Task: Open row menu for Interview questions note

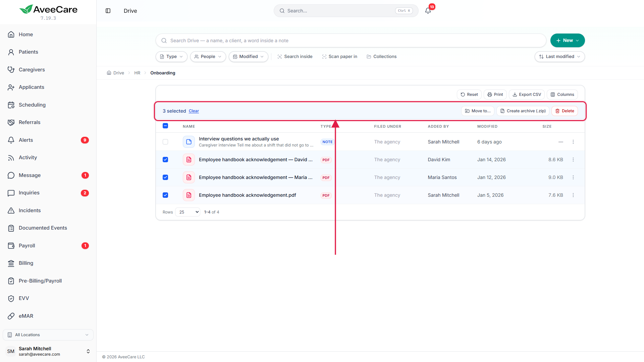Action: 573,142
